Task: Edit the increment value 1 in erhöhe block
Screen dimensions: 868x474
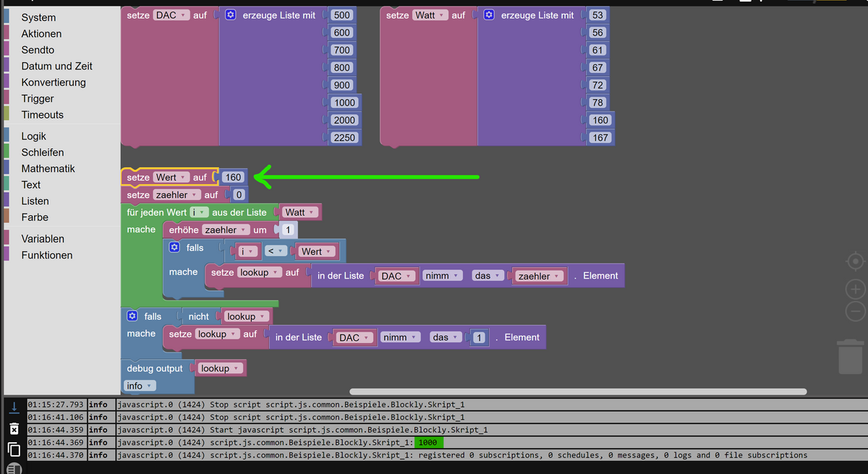Action: pos(288,229)
